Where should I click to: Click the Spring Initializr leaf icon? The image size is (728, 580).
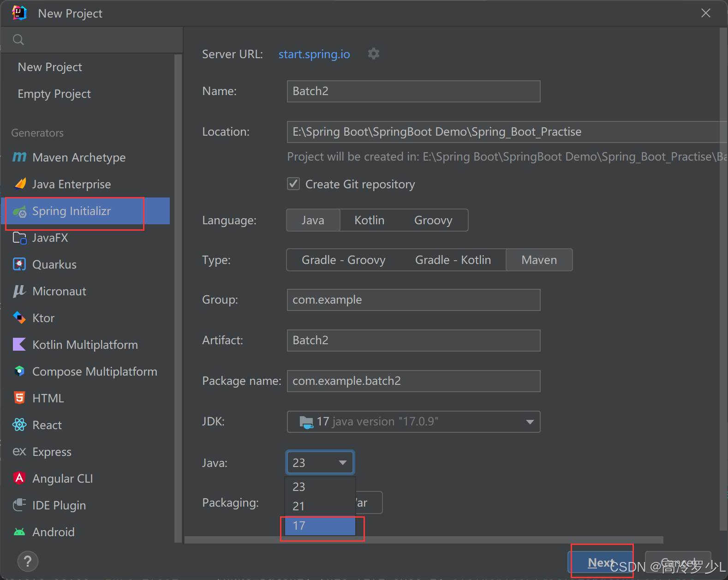click(19, 211)
